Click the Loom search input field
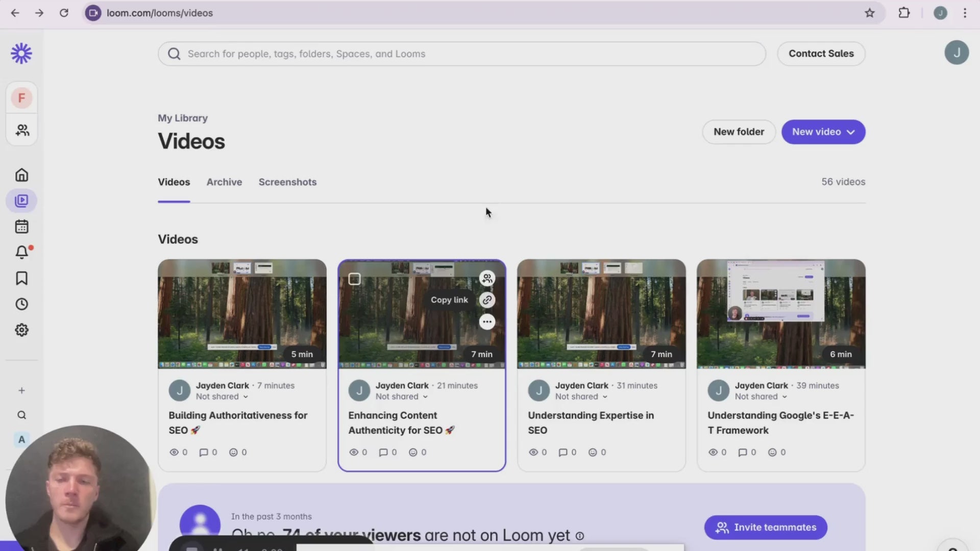Screen dimensions: 980x551 pyautogui.click(x=462, y=54)
